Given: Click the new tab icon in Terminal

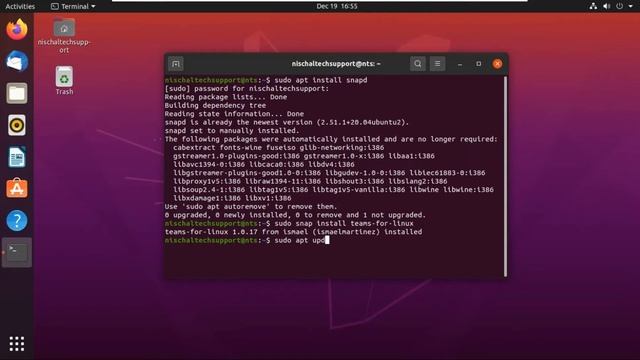Looking at the screenshot, I should click(176, 64).
